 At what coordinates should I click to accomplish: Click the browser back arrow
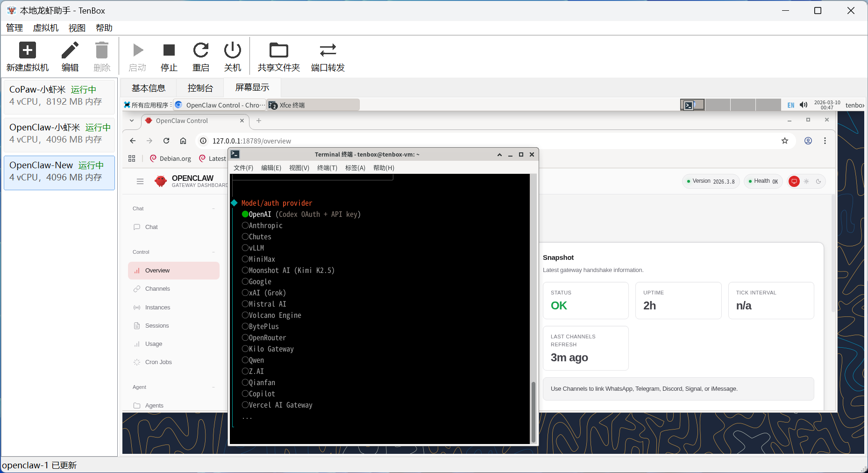133,141
